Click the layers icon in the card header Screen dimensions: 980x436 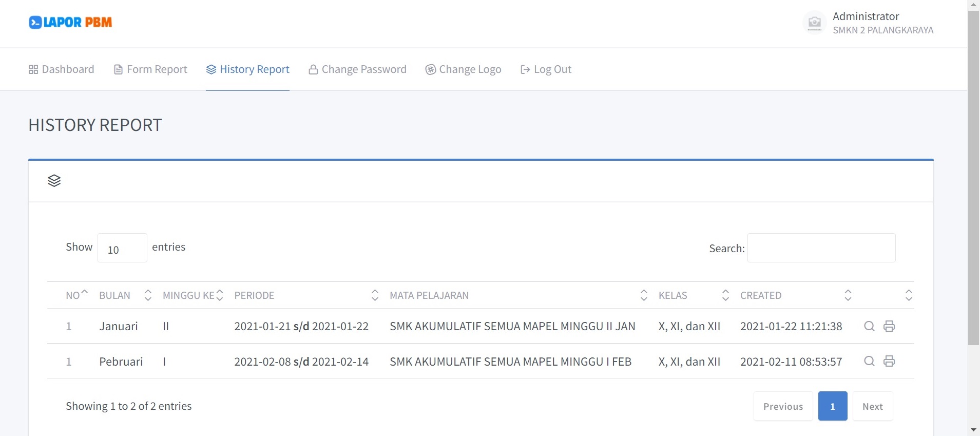pos(54,181)
